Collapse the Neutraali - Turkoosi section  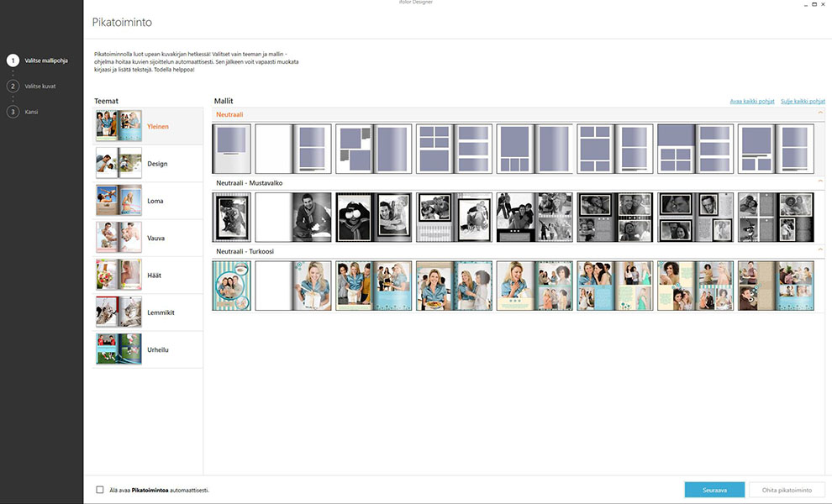tap(819, 250)
